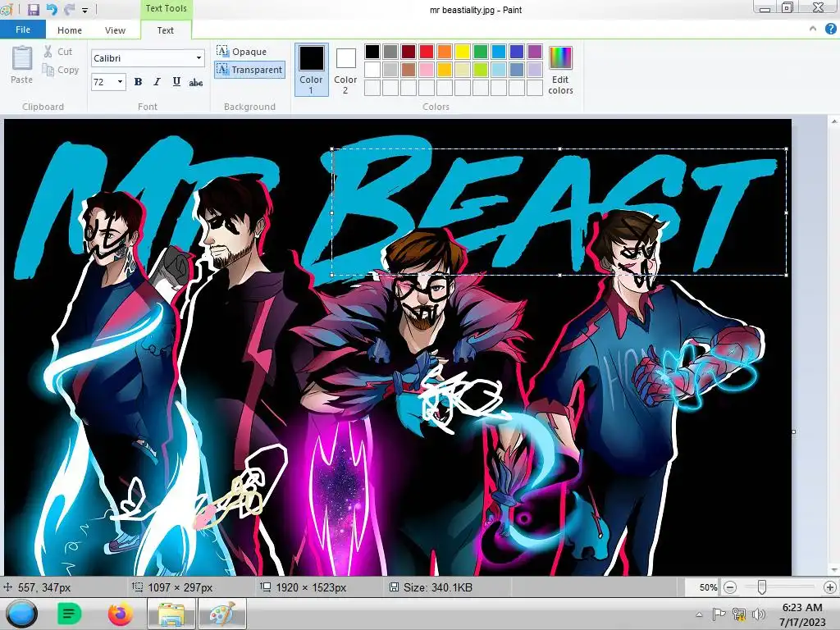Open File Explorer from the taskbar

pyautogui.click(x=171, y=614)
